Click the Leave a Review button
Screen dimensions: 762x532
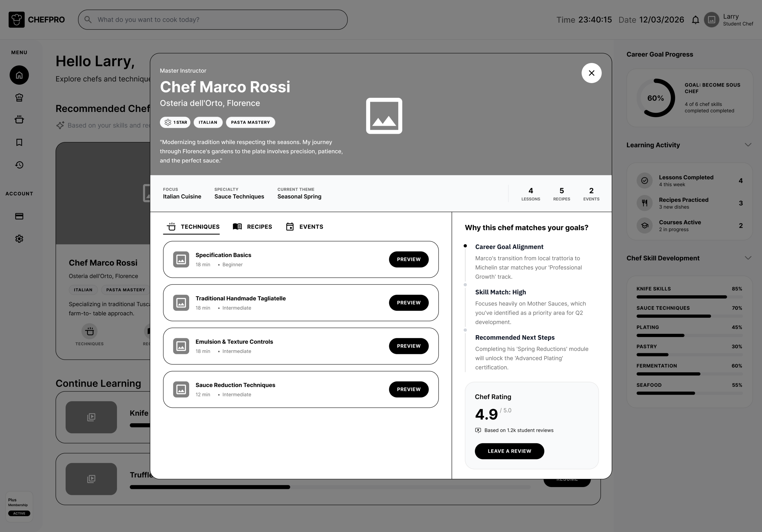(509, 451)
